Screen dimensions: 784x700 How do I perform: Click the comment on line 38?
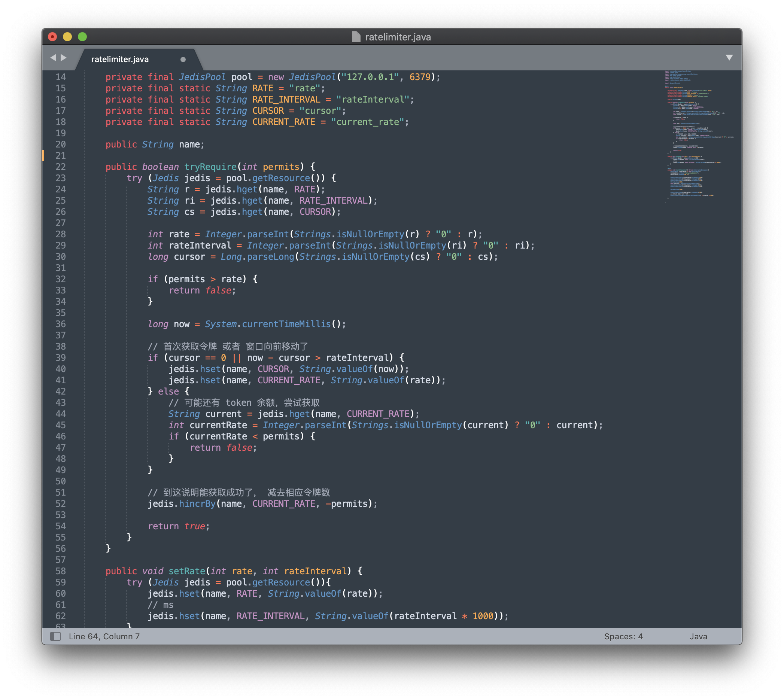(x=228, y=347)
